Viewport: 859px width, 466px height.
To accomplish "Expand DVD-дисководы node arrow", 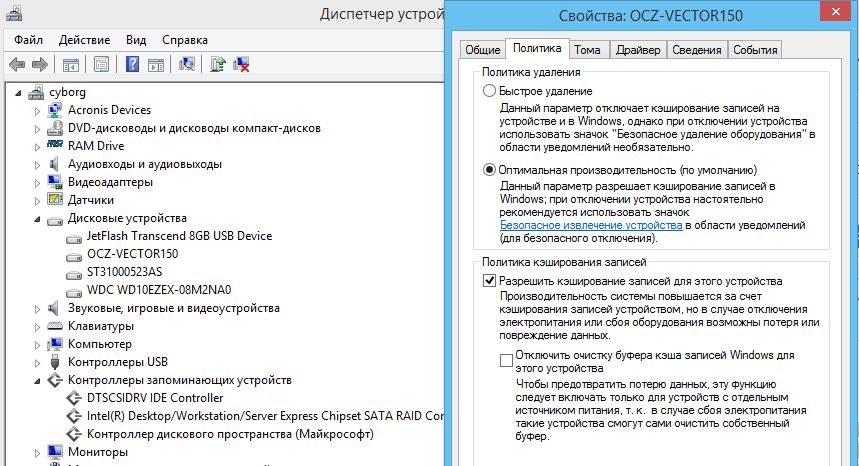I will pyautogui.click(x=37, y=129).
